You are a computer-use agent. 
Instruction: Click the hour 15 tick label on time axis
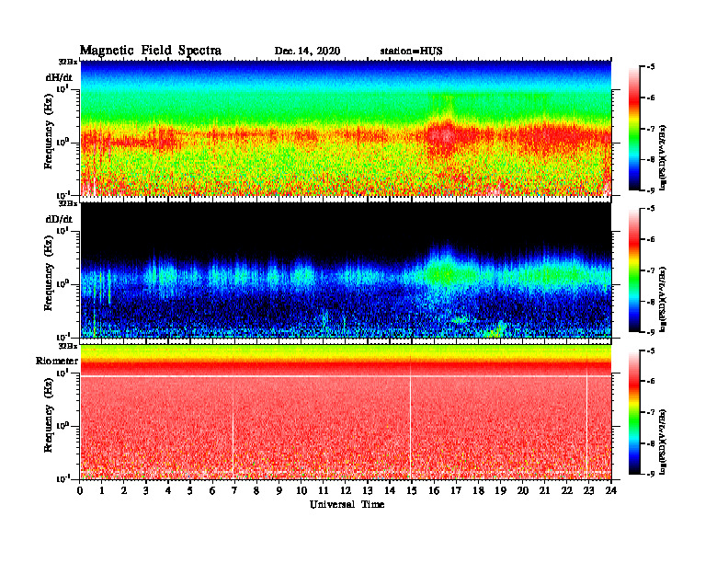[x=412, y=490]
